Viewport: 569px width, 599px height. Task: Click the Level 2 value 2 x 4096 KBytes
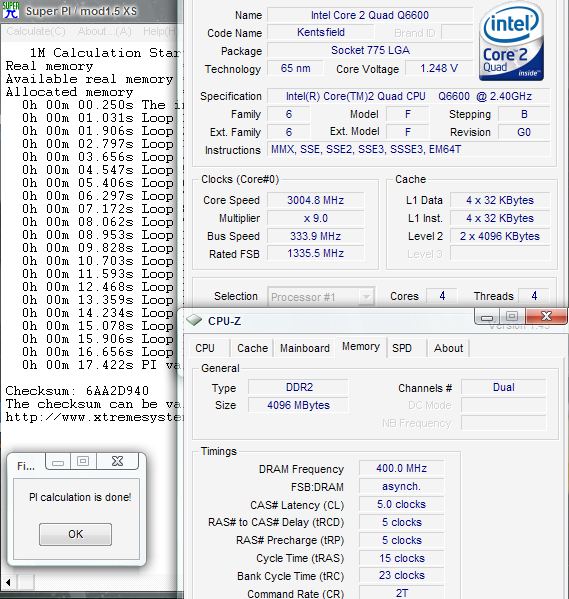tap(500, 236)
